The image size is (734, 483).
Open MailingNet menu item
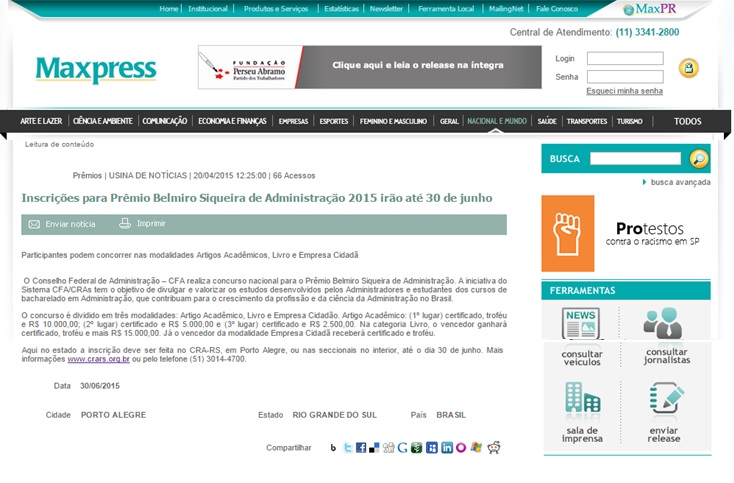[x=506, y=8]
